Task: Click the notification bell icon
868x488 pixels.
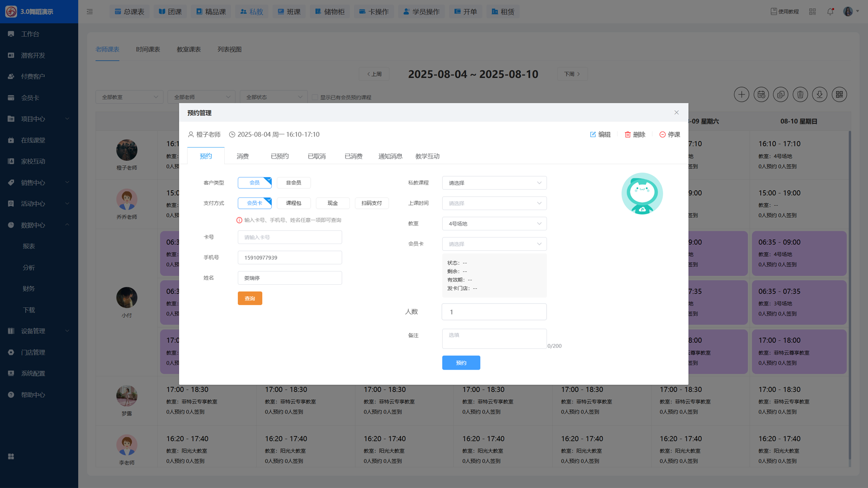Action: point(830,12)
